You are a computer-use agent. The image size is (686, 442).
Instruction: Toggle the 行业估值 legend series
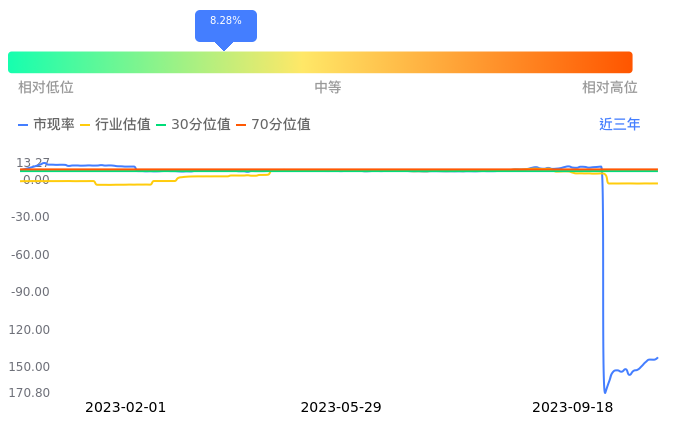point(115,125)
